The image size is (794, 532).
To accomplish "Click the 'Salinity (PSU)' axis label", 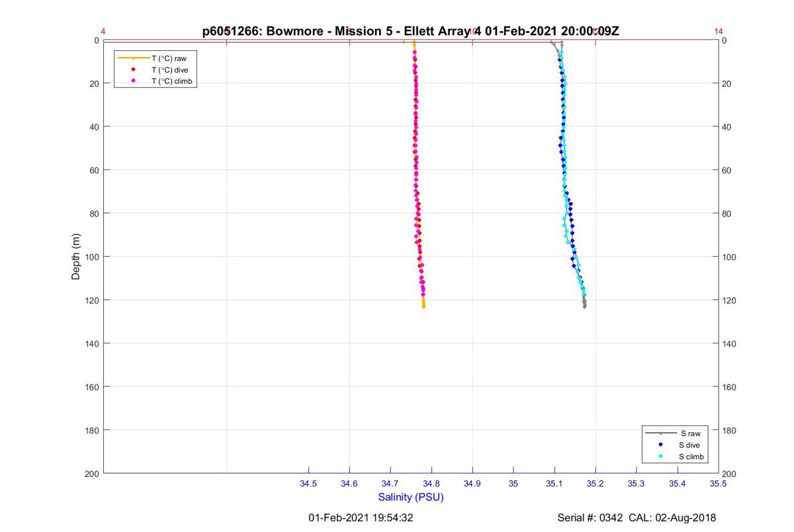I will tap(411, 497).
